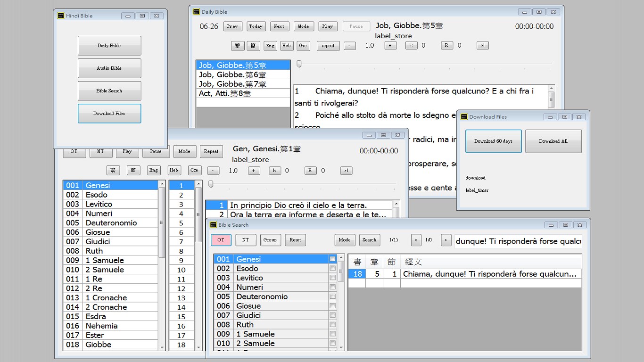
Task: Click the Search button in Bible Search
Action: click(x=369, y=240)
